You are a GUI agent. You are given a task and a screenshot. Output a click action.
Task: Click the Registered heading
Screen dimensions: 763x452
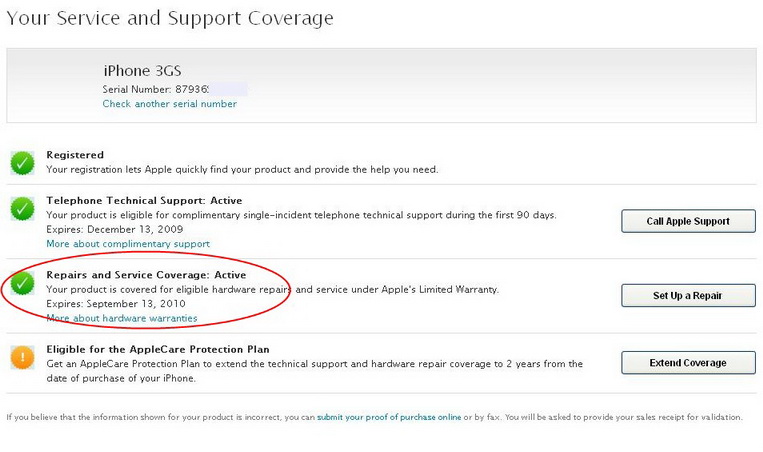[x=75, y=155]
